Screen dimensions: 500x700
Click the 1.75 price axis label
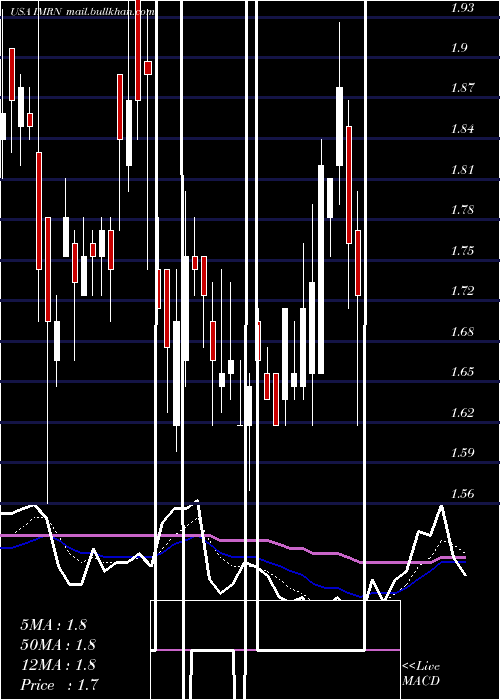pos(462,250)
